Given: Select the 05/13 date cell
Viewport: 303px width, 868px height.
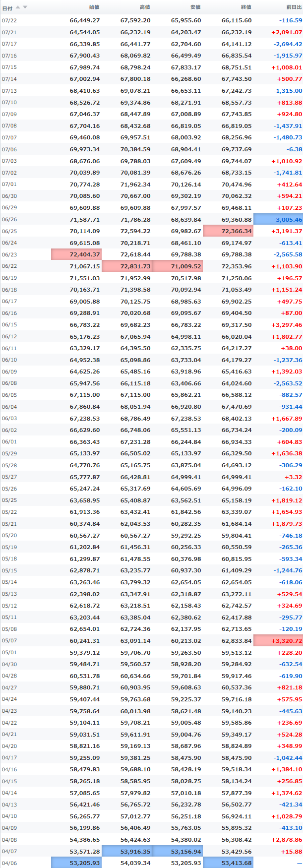Looking at the screenshot, I should [x=9, y=594].
